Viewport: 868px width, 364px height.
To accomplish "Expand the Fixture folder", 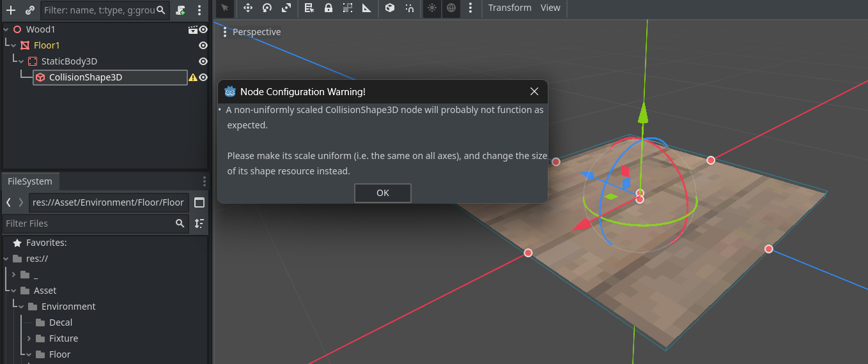I will coord(29,338).
